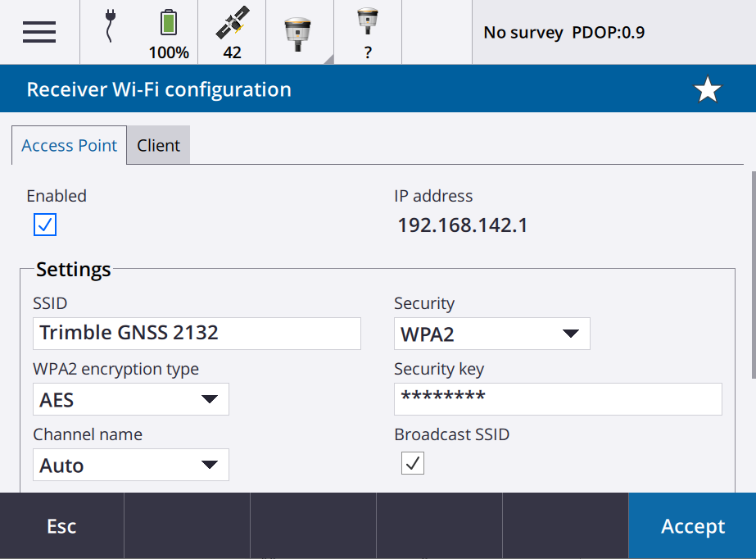Image resolution: width=756 pixels, height=559 pixels.
Task: Click the Esc button
Action: [61, 525]
